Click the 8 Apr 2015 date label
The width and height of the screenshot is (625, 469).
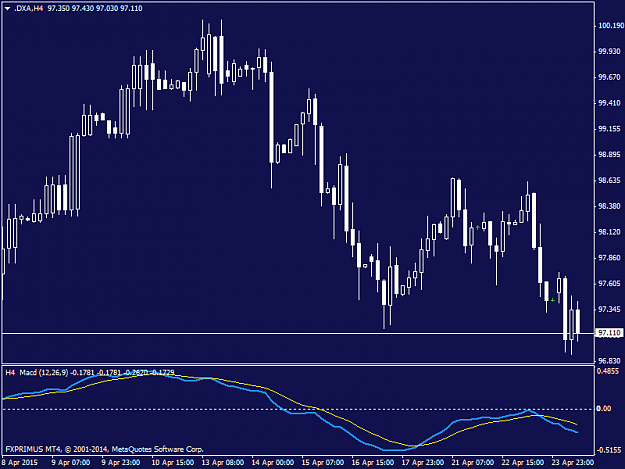20,463
